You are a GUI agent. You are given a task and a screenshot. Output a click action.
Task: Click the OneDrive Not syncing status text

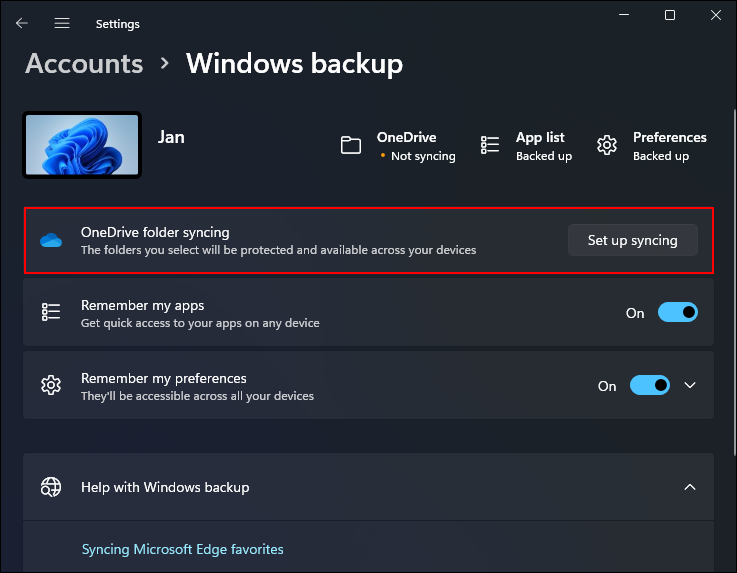(x=422, y=156)
